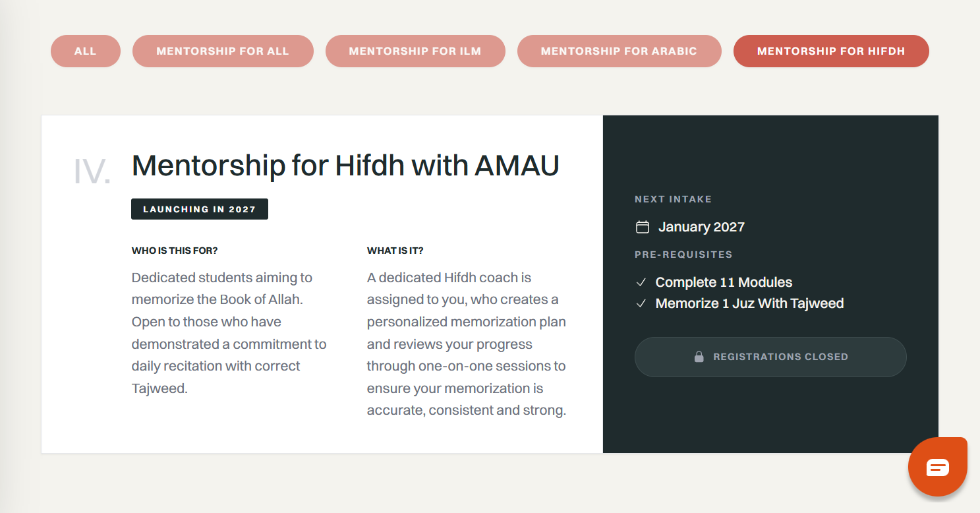Select the ALL filter pill
The height and width of the screenshot is (513, 980).
(85, 51)
